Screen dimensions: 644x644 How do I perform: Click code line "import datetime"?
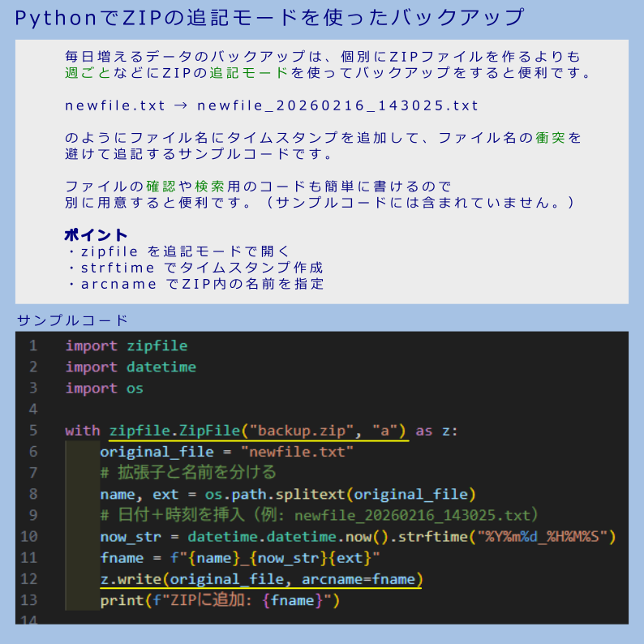131,367
